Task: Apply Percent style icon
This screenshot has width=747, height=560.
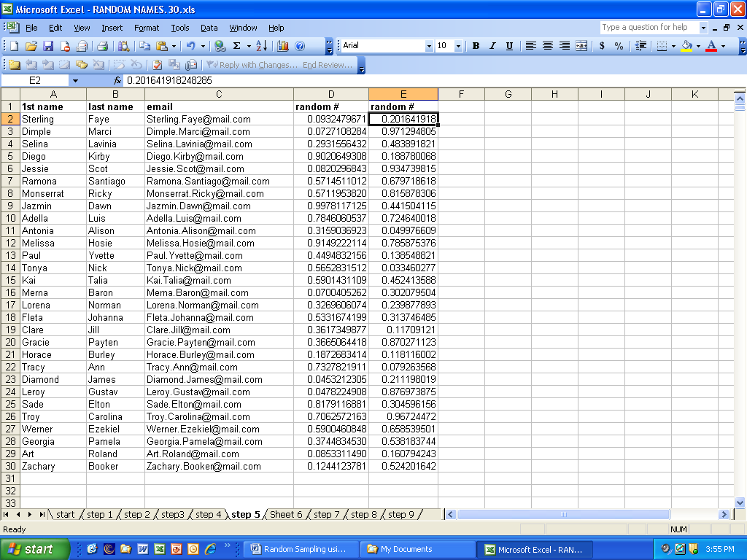Action: (619, 46)
